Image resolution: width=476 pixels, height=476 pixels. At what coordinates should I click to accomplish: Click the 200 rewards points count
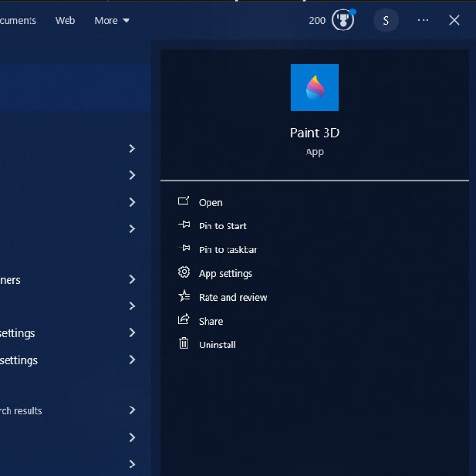[x=317, y=20]
